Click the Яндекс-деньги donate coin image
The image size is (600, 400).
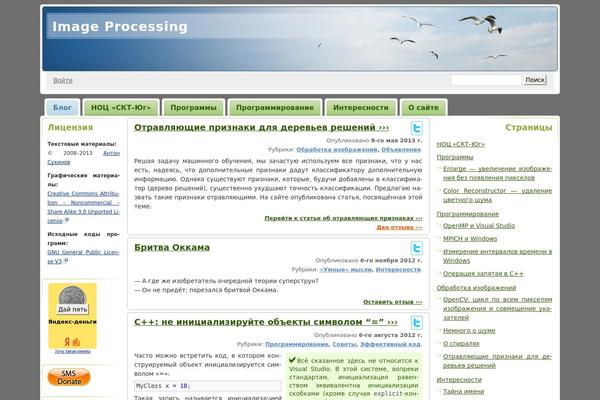(x=72, y=295)
